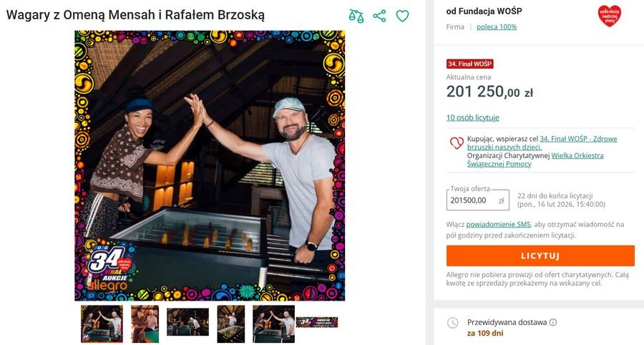Select the second thumbnail of the pair posing
Image resolution: width=644 pixels, height=345 pixels.
[x=145, y=324]
